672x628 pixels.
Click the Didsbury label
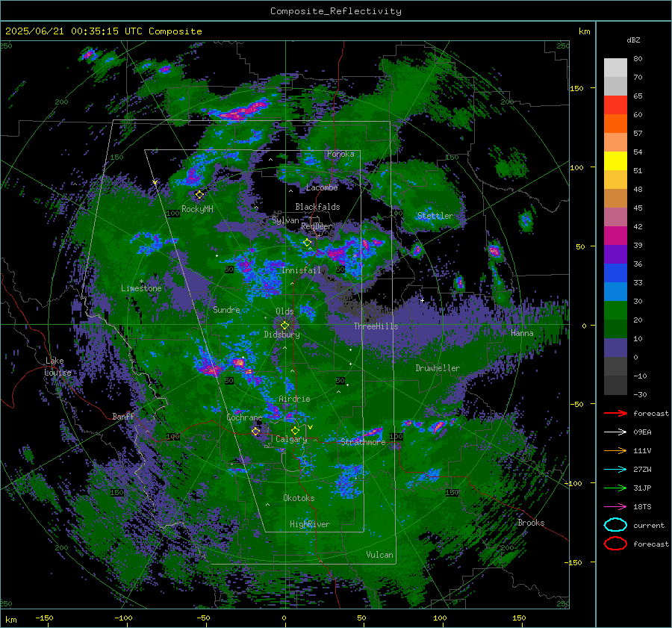281,335
